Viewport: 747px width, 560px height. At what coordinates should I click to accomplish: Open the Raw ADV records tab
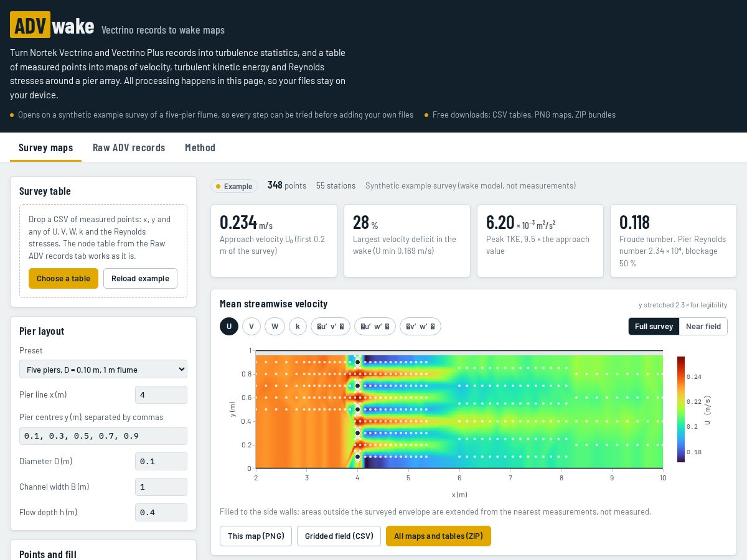pyautogui.click(x=129, y=147)
